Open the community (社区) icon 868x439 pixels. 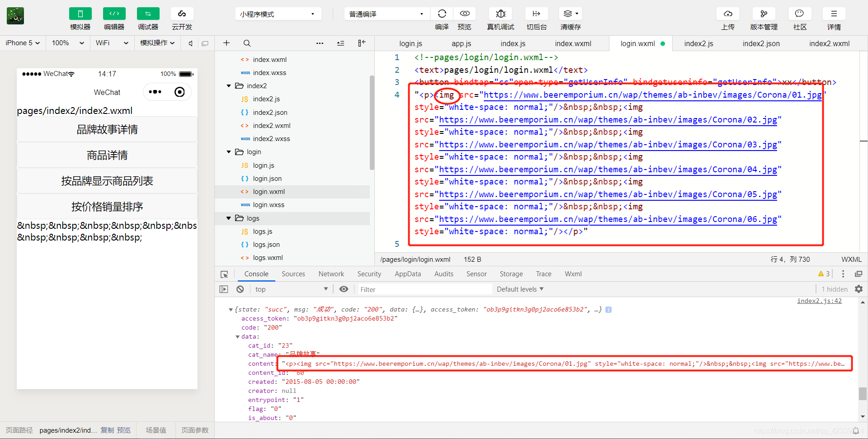click(x=800, y=14)
